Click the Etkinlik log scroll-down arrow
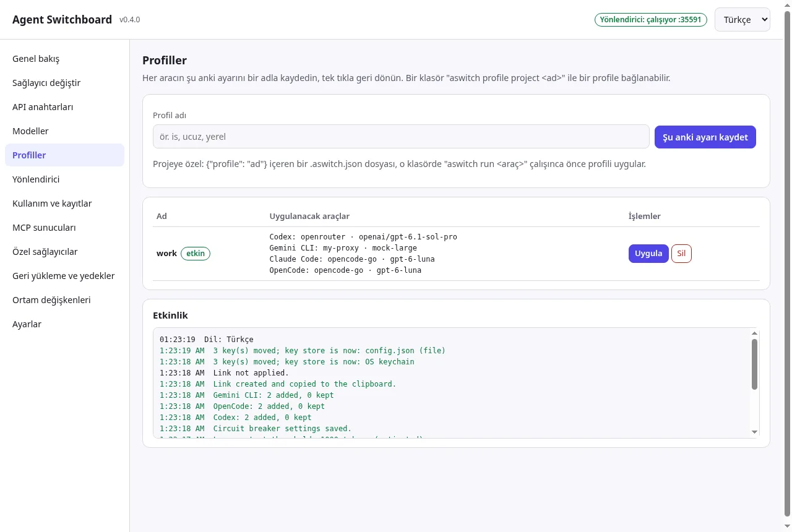792x532 pixels. (x=754, y=432)
